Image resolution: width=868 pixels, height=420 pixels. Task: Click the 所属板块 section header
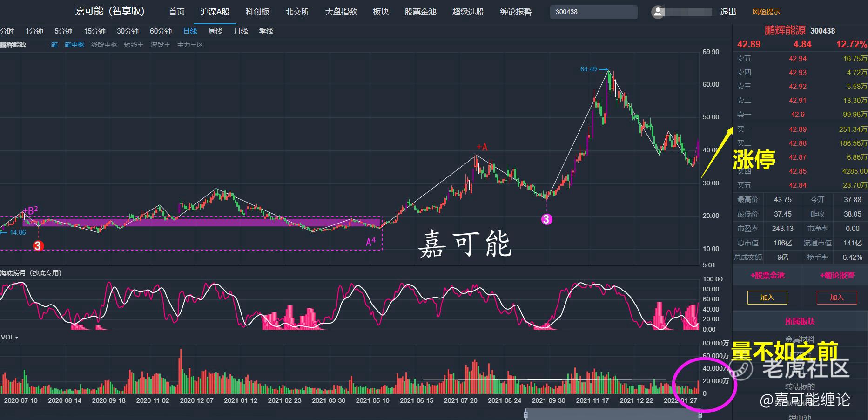[x=800, y=322]
